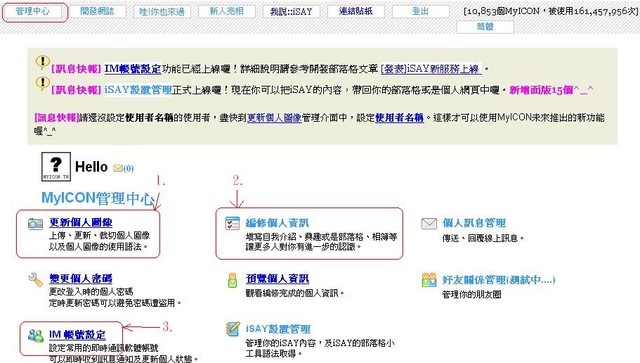
Task: Click the 登出 logout button
Action: (420, 11)
